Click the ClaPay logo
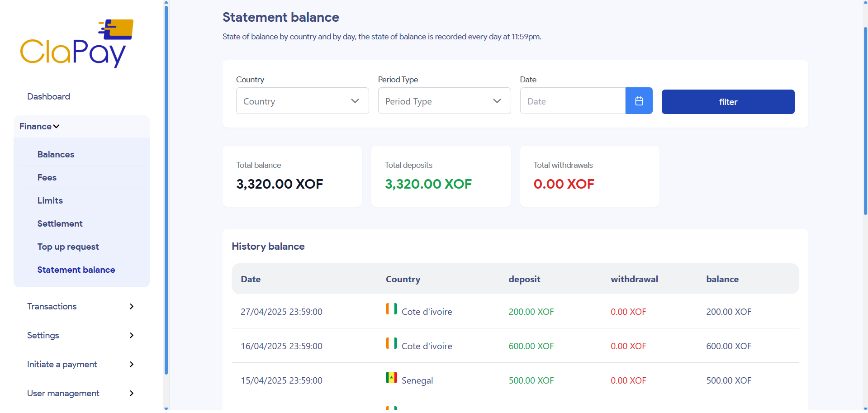Image resolution: width=868 pixels, height=413 pixels. click(x=76, y=43)
